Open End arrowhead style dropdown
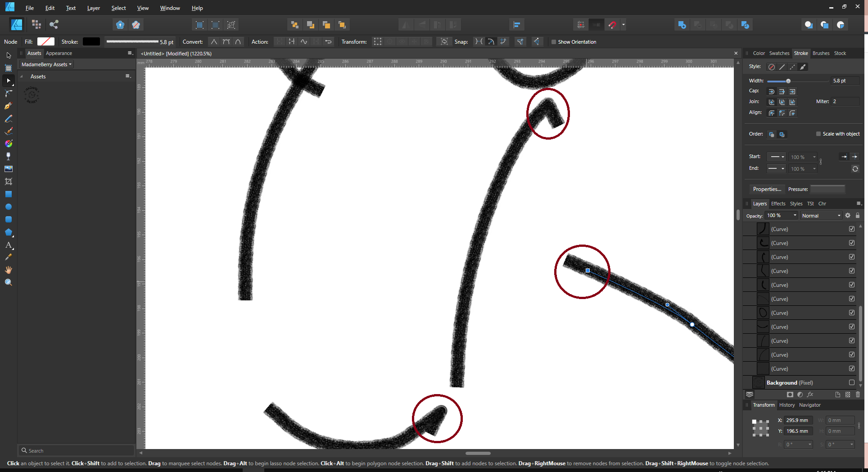Image resolution: width=868 pixels, height=472 pixels. [776, 168]
